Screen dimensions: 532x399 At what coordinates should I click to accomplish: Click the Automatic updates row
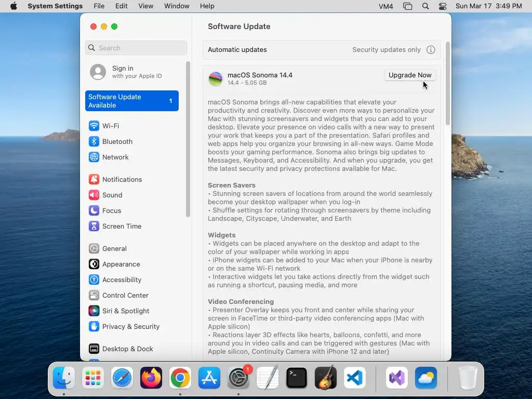tap(322, 50)
